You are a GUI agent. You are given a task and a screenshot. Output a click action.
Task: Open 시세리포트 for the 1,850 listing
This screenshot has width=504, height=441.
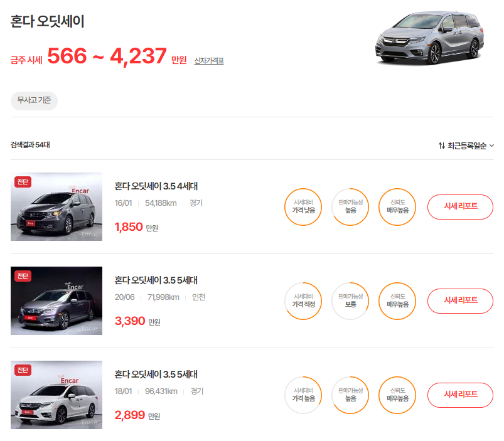point(460,207)
